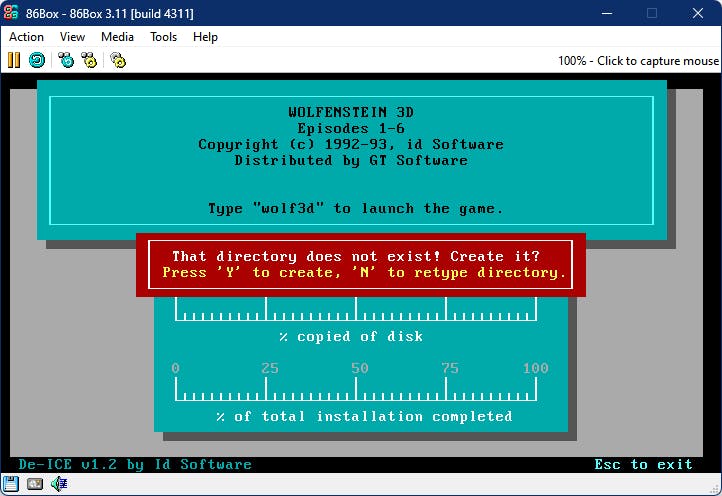Viewport: 722px width, 496px height.
Task: Click '100% - Click to capture mouse' text
Action: (638, 61)
